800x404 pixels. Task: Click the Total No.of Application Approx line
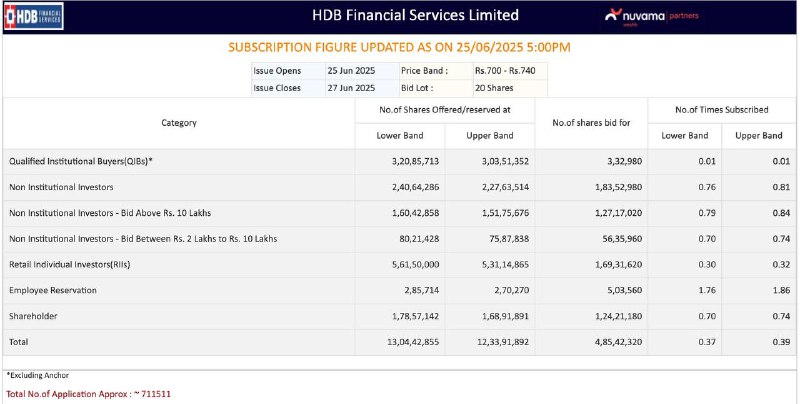(88, 394)
